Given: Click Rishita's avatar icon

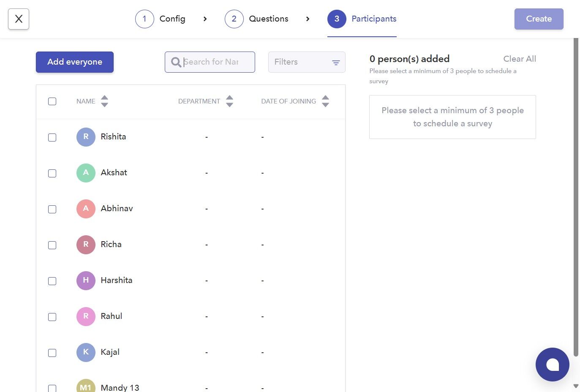Looking at the screenshot, I should click(x=86, y=137).
